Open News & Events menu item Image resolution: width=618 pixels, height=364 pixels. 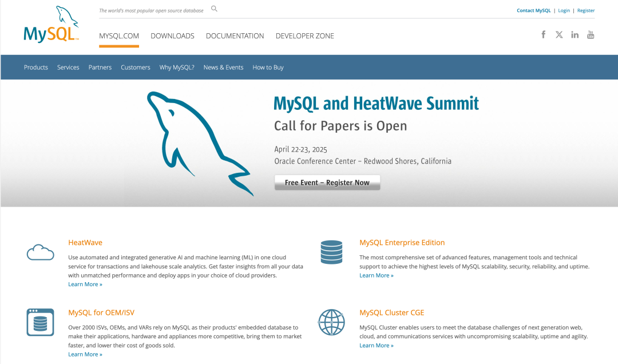pyautogui.click(x=224, y=68)
